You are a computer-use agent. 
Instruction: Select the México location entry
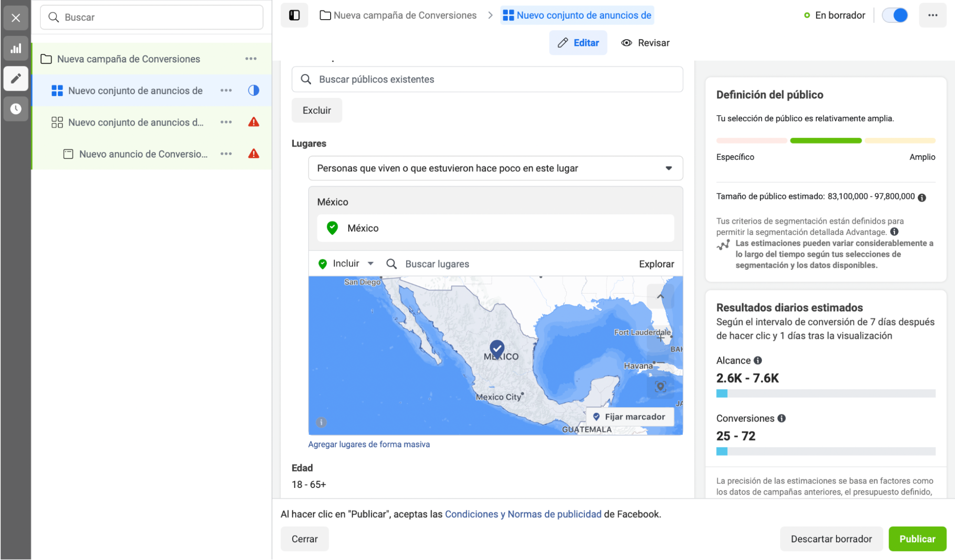click(x=495, y=228)
